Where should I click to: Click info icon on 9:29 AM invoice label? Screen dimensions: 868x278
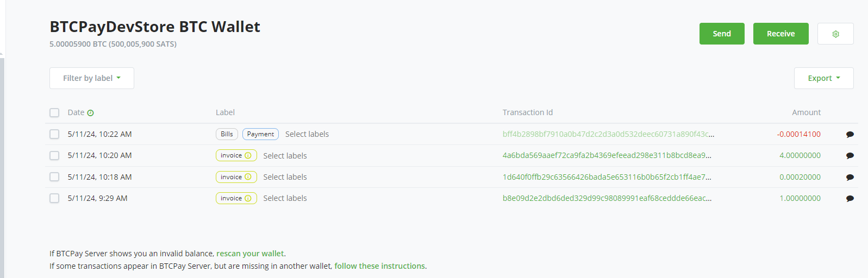pyautogui.click(x=248, y=198)
